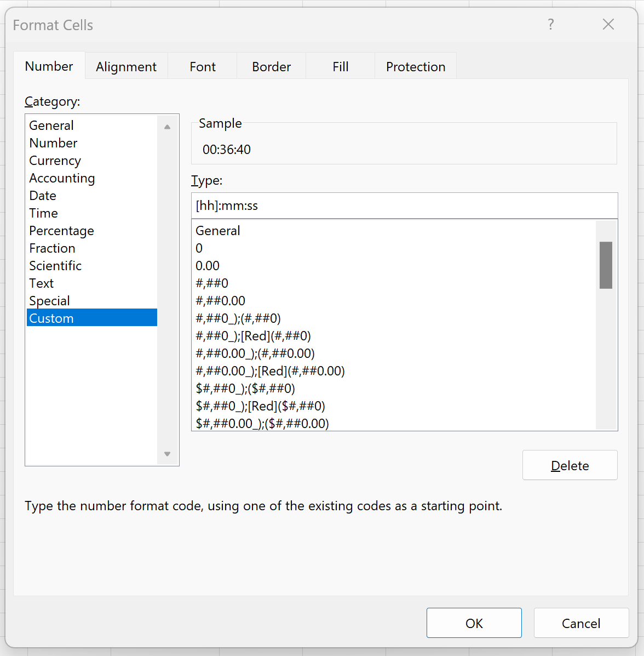The width and height of the screenshot is (644, 656).
Task: Select #,##0.00_);(#,##0.00) format code
Action: 394,353
